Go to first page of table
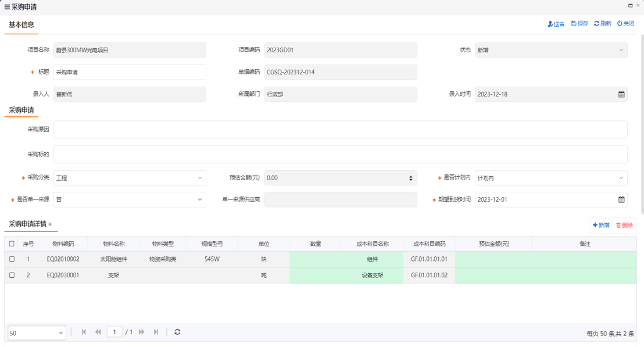The image size is (644, 347). (x=84, y=332)
